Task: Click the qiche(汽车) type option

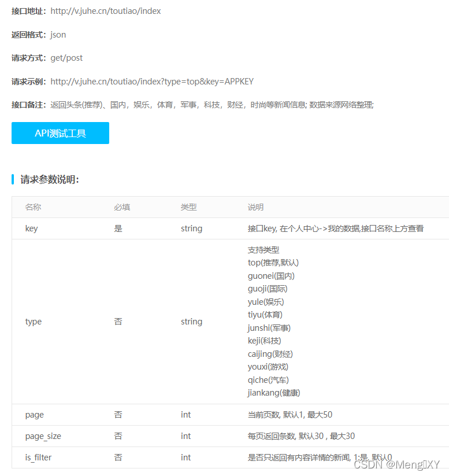Action: (x=268, y=380)
